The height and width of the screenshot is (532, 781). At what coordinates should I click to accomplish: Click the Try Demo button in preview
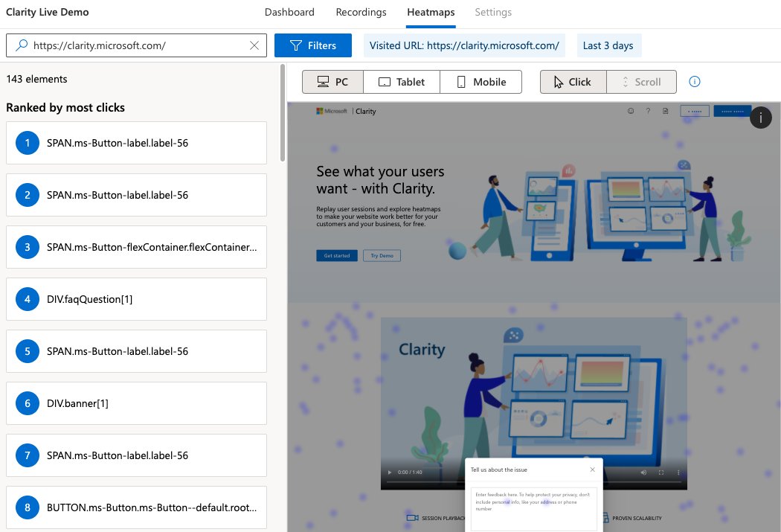pos(382,255)
